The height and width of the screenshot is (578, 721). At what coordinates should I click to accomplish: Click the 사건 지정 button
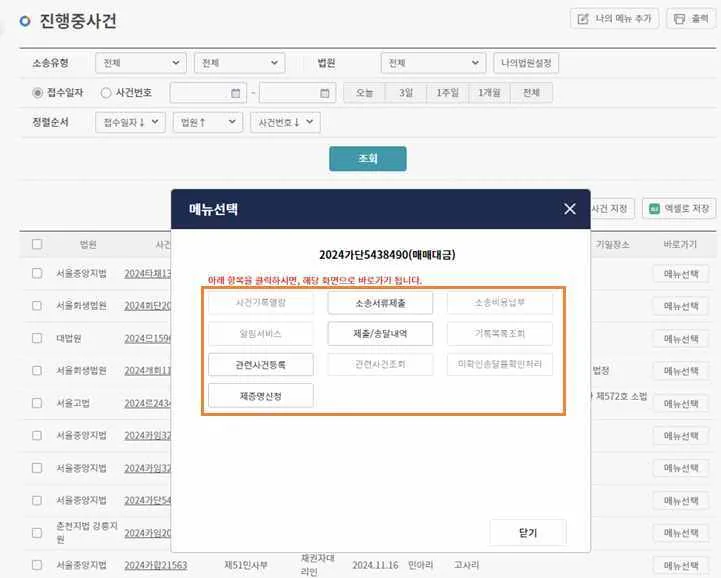point(611,209)
